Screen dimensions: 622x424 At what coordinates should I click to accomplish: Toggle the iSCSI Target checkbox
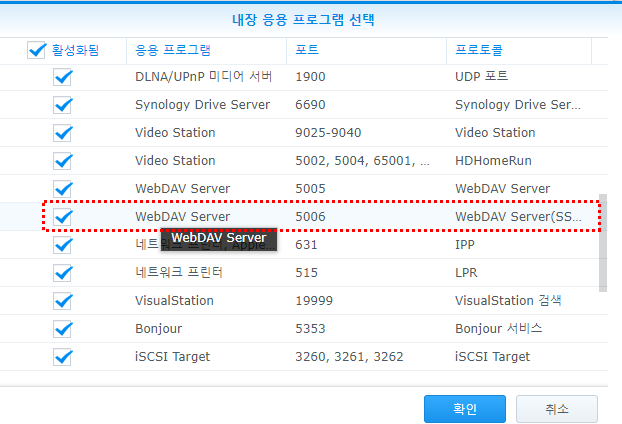63,356
